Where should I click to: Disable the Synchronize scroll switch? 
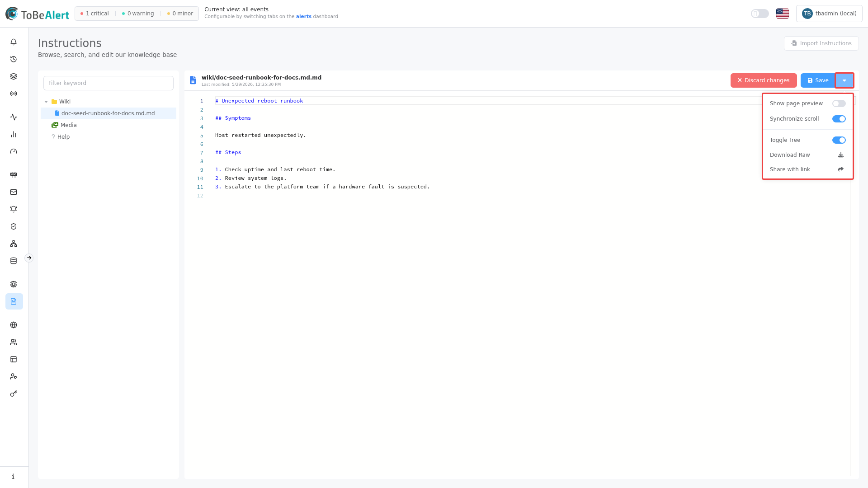point(839,119)
